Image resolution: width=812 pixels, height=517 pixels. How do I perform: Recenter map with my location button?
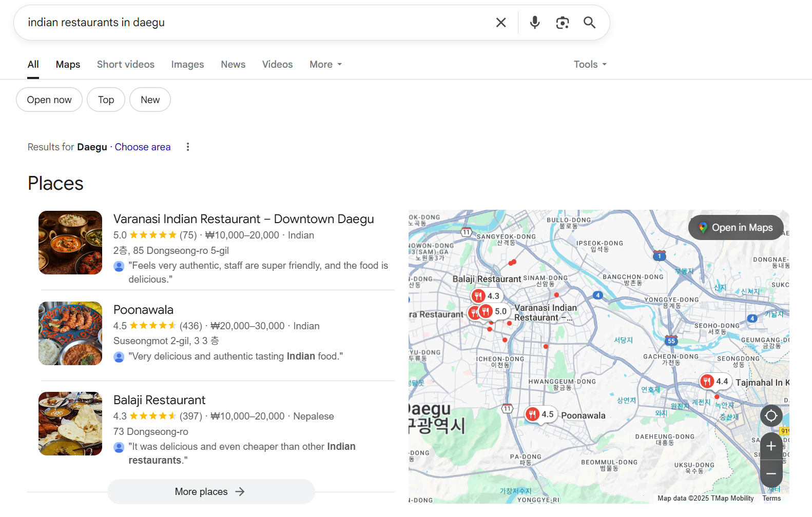(x=770, y=415)
